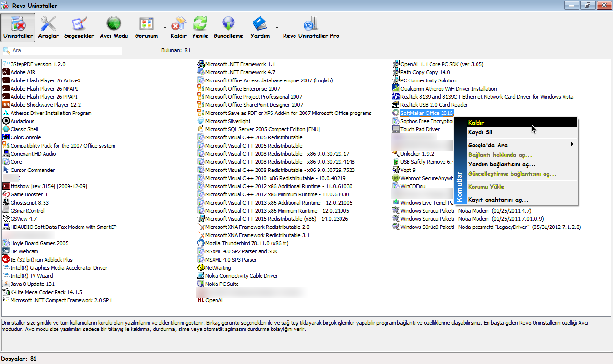Open Revo Uninstaller Pro

(311, 27)
